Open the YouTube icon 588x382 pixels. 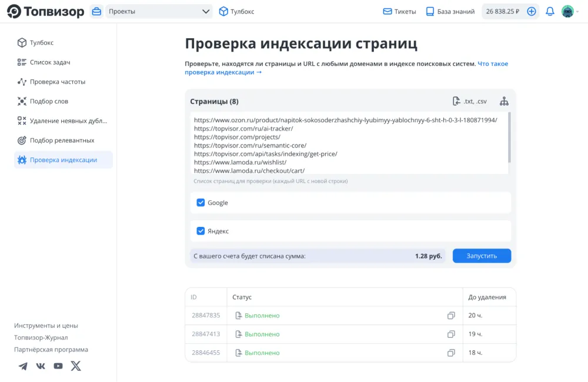click(58, 366)
